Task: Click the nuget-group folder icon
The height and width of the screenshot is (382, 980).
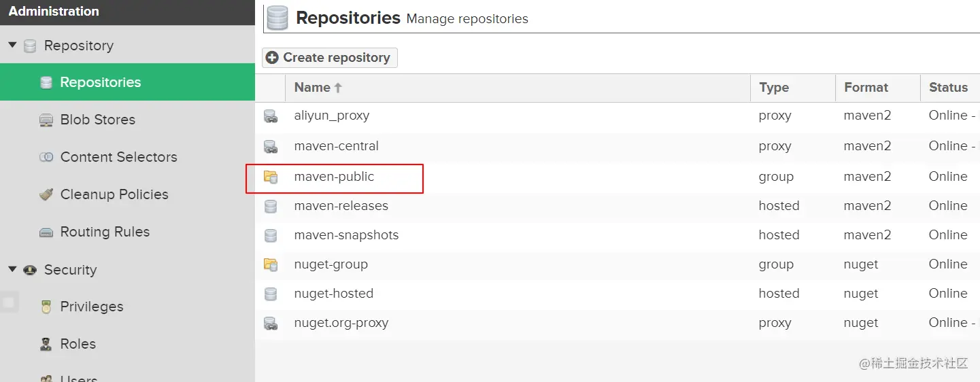Action: tap(271, 264)
